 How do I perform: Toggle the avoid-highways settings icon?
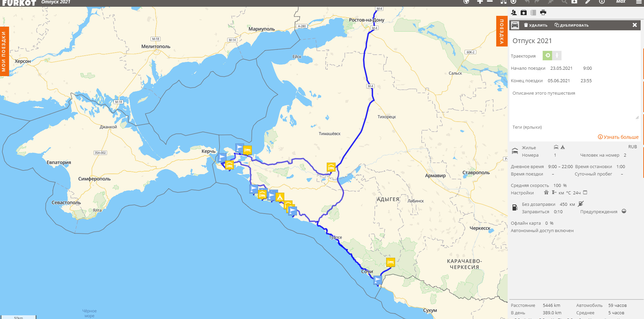point(546,192)
